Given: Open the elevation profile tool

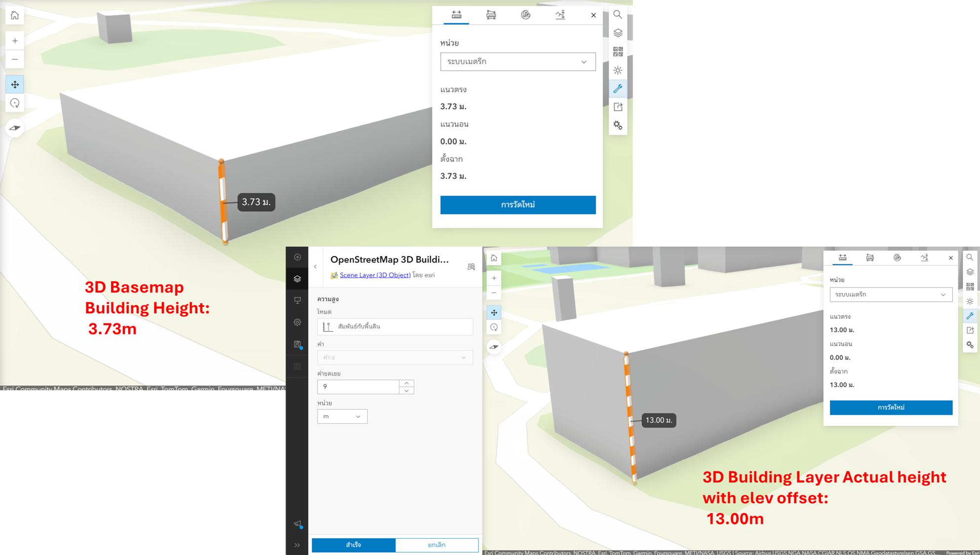Looking at the screenshot, I should 560,15.
